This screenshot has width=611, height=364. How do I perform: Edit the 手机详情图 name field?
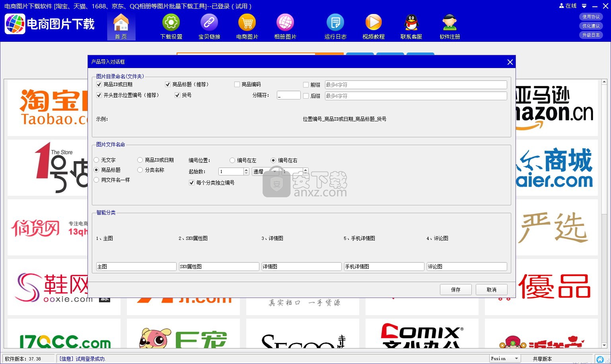[384, 267]
